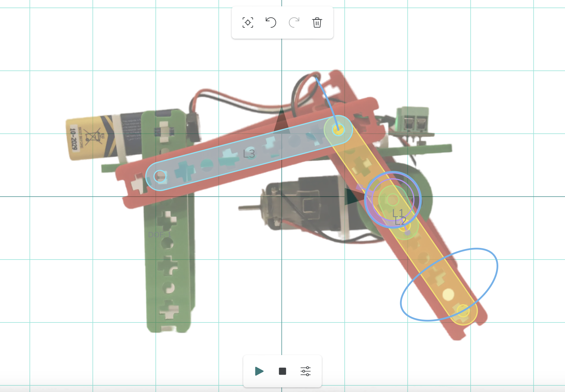Click the cyan joint at L3's left end

160,176
